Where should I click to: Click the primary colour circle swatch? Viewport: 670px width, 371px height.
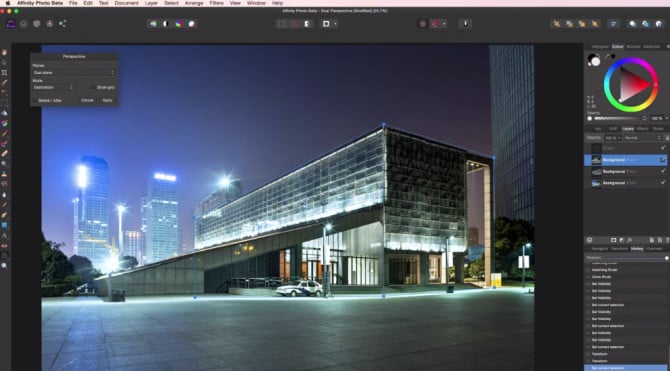[595, 62]
